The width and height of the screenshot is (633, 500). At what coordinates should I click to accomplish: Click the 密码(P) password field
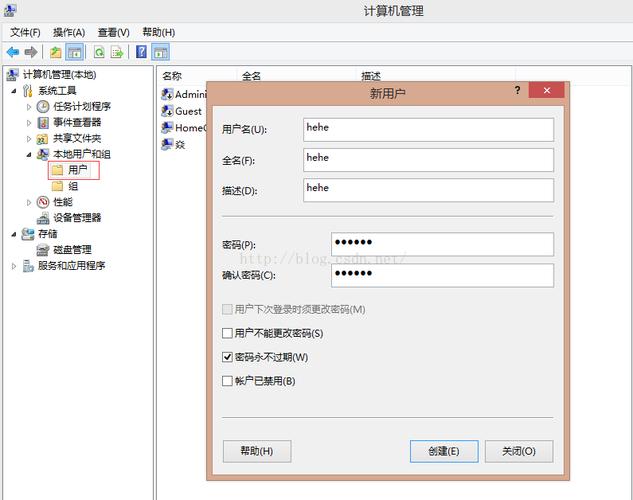tap(442, 244)
